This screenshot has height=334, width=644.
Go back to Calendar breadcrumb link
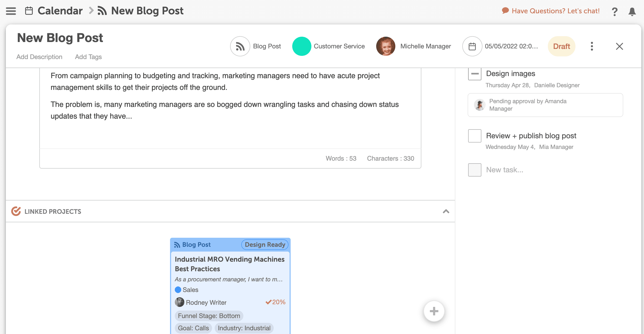tap(60, 11)
